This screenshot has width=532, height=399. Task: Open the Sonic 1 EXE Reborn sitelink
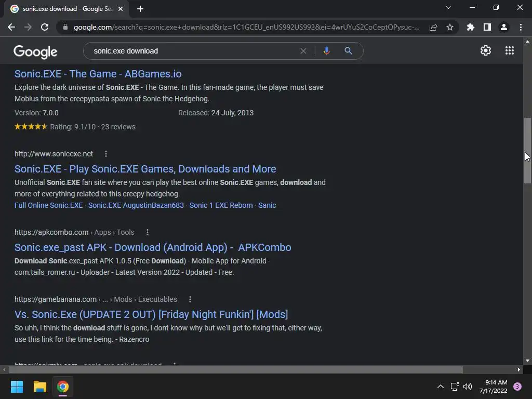tap(221, 205)
